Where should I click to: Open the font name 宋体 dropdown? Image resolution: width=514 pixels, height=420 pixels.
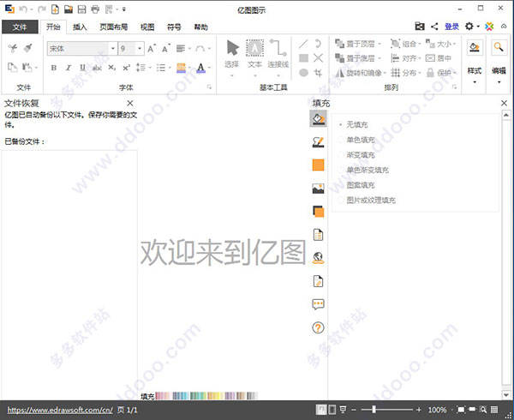click(x=113, y=49)
